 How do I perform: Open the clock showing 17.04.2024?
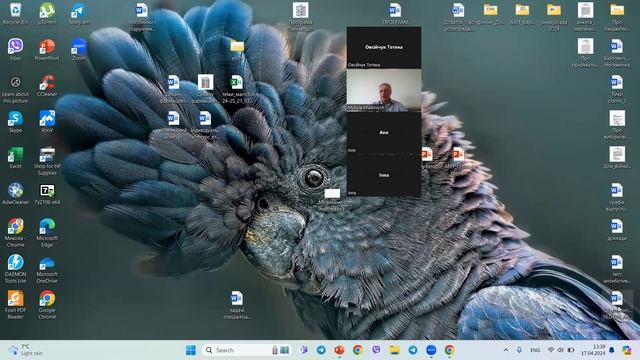[593, 350]
